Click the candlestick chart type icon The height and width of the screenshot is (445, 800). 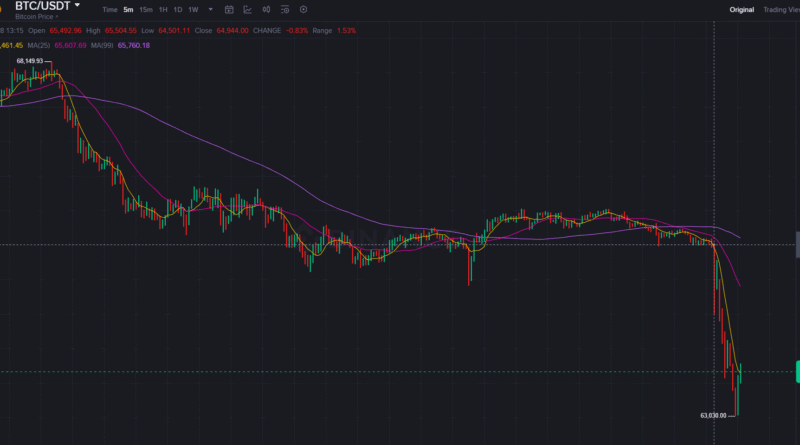pyautogui.click(x=266, y=10)
